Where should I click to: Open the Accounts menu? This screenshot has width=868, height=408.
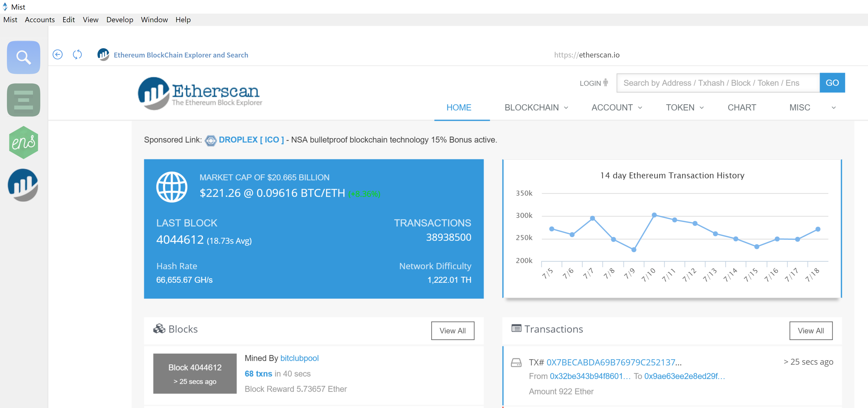(40, 19)
